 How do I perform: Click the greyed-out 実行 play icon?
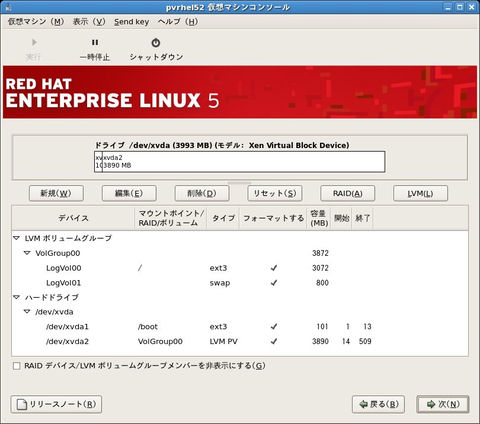34,43
